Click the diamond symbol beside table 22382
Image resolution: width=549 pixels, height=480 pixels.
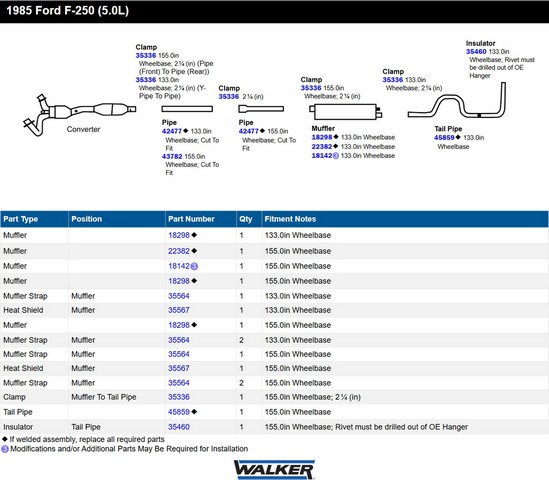tap(194, 251)
